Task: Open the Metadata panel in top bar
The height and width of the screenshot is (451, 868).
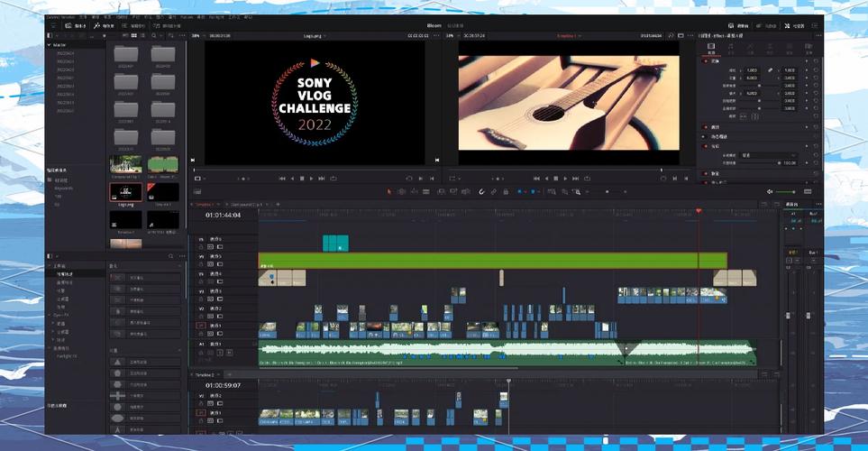Action: pos(766,25)
